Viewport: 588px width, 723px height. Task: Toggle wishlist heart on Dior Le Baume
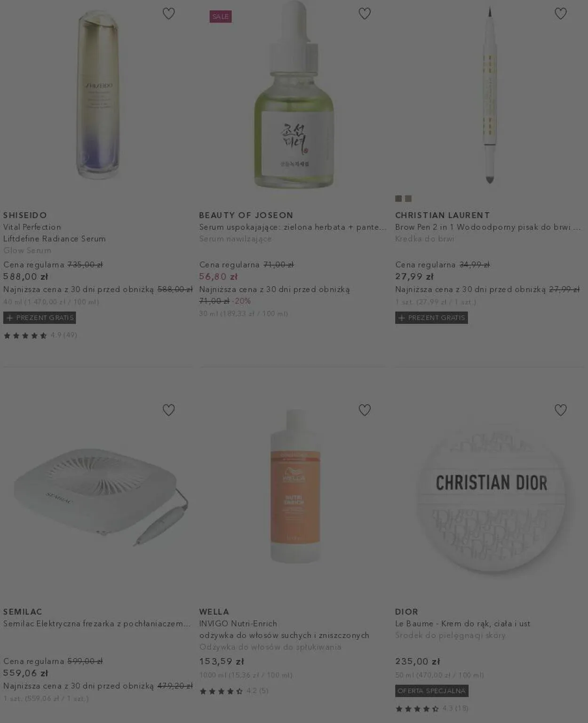coord(561,410)
